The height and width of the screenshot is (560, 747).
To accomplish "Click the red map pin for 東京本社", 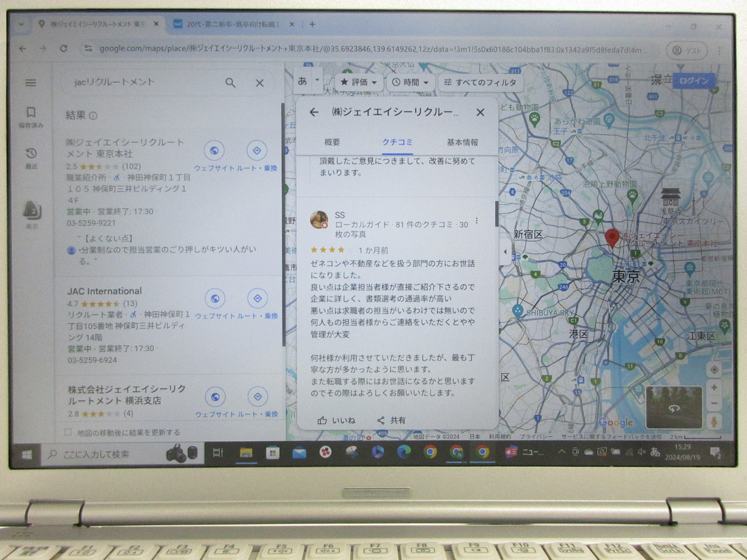I will point(612,238).
